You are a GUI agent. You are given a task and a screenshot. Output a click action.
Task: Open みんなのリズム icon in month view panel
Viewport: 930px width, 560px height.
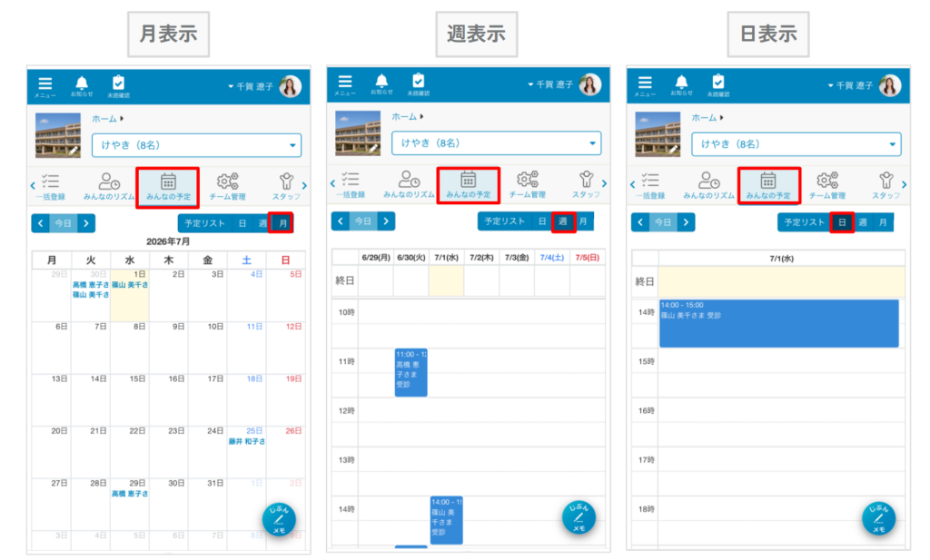(109, 186)
